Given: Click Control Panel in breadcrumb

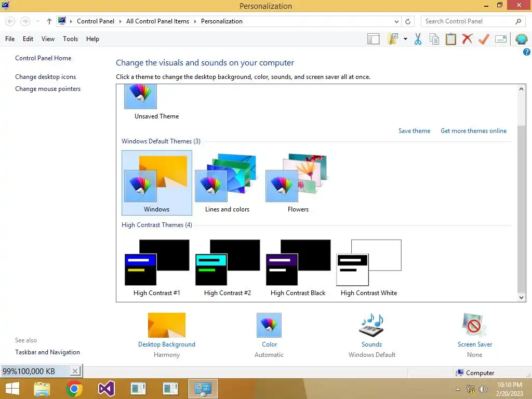Looking at the screenshot, I should point(96,21).
